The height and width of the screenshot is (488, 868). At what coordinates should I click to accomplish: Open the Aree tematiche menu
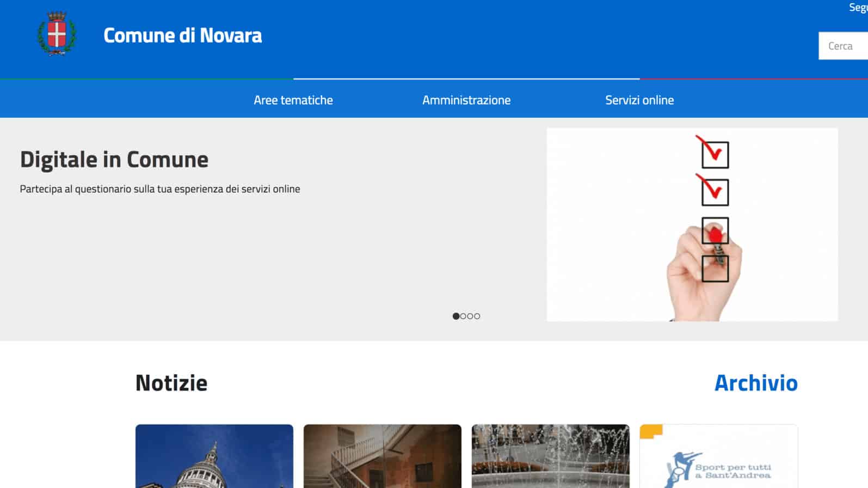tap(293, 100)
